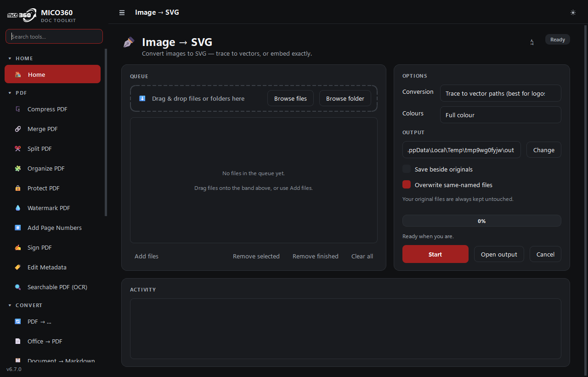Image resolution: width=588 pixels, height=377 pixels.
Task: Click the Searchable PDF (OCR) magnifier icon
Action: point(18,287)
